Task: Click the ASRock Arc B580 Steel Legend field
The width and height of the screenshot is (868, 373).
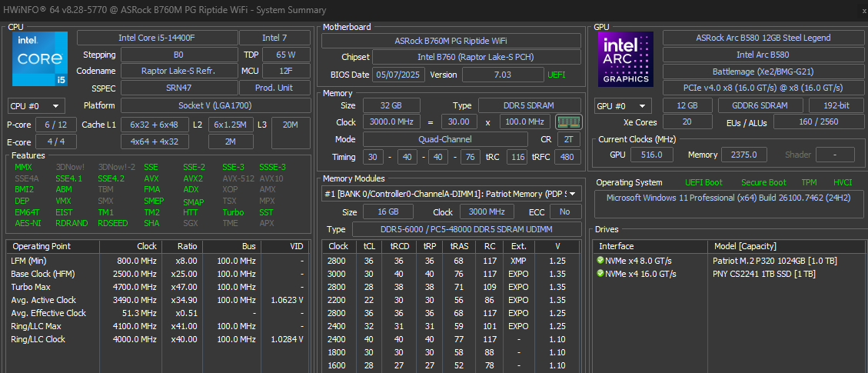Action: point(763,38)
